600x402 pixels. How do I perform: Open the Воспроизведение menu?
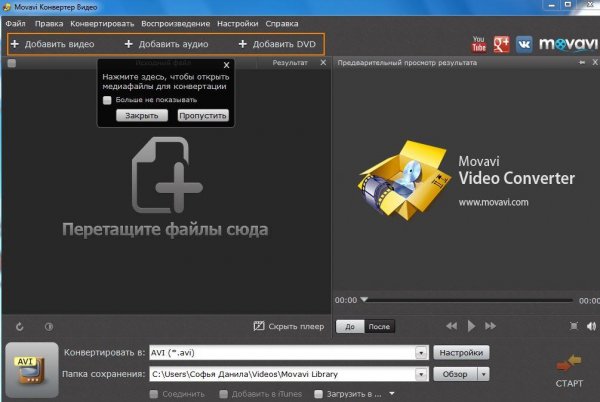click(176, 24)
